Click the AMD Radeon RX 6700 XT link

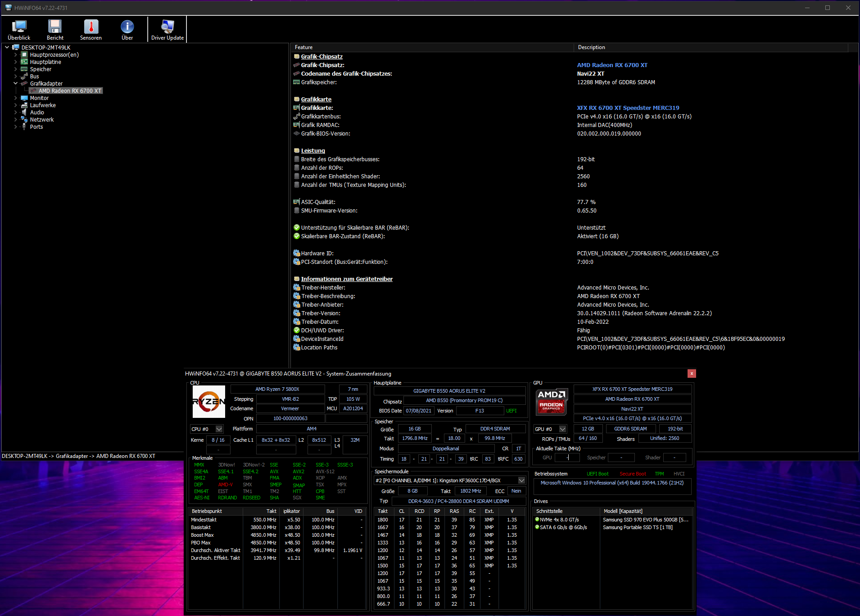pos(612,65)
